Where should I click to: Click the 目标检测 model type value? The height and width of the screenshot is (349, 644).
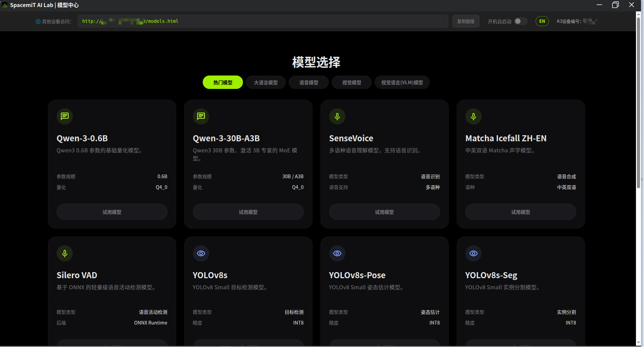pyautogui.click(x=294, y=312)
